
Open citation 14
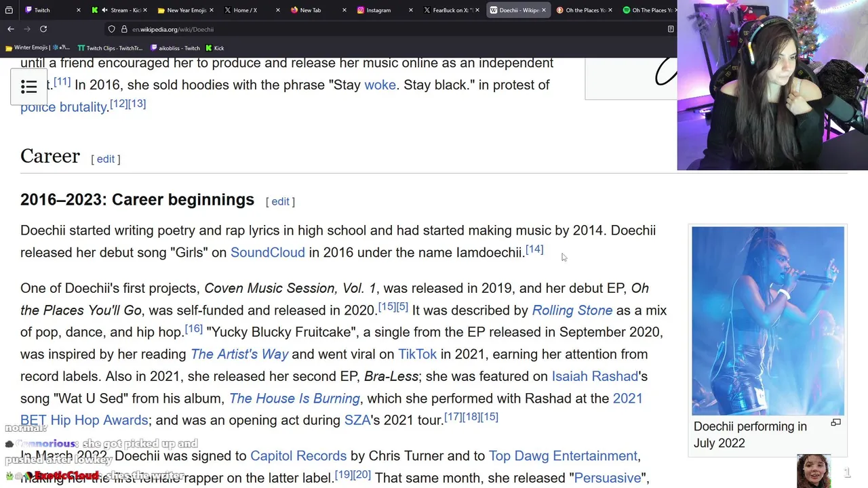[x=534, y=249]
